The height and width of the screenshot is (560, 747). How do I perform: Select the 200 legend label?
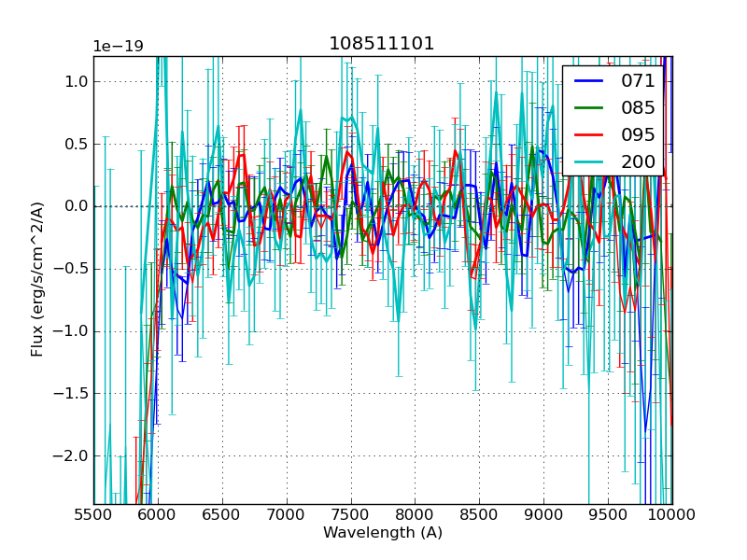click(638, 161)
